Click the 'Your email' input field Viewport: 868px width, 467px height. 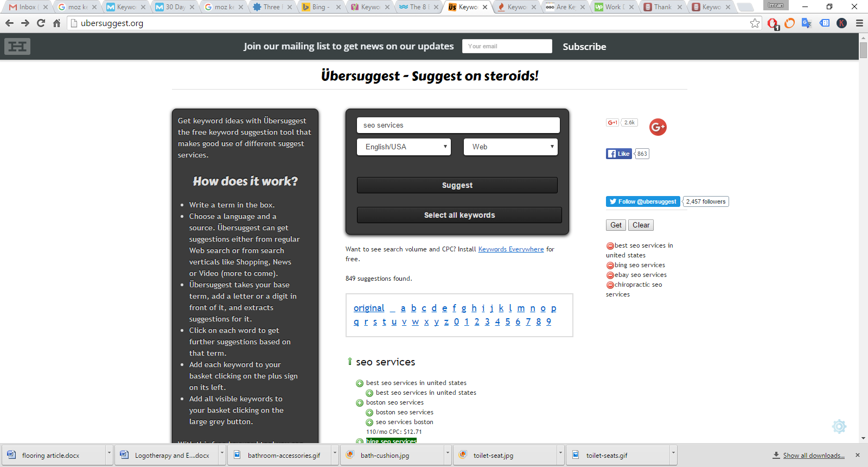507,46
